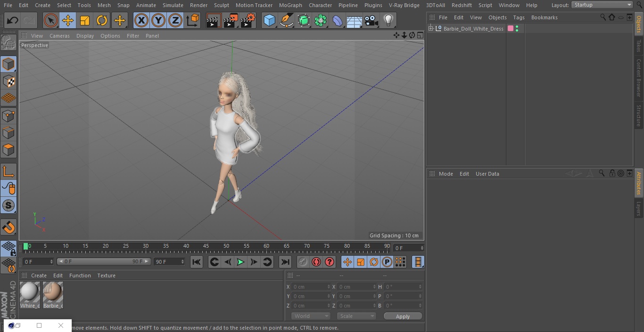Add a Camera object

coord(372,20)
